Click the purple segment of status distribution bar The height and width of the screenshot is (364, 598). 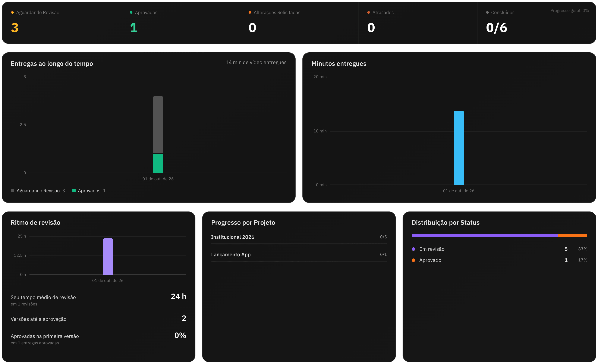click(485, 235)
